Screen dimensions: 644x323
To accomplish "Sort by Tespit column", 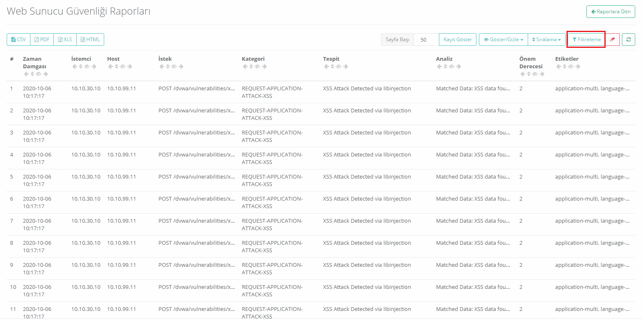I will click(x=332, y=67).
